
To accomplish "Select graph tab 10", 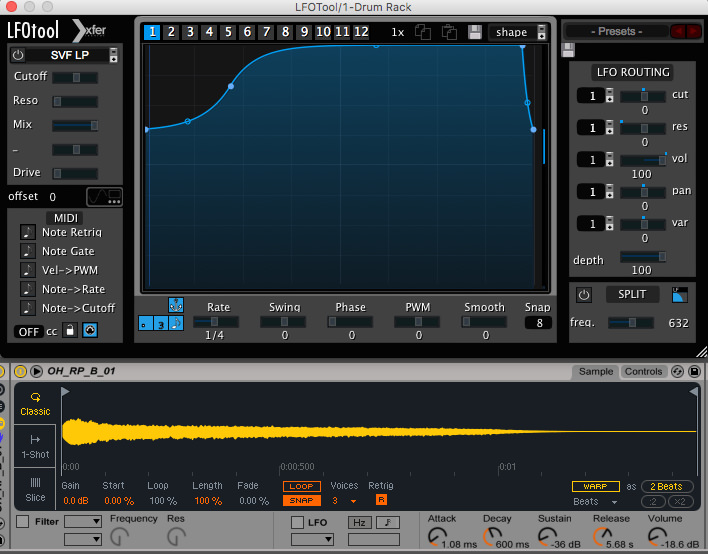I will (x=323, y=32).
